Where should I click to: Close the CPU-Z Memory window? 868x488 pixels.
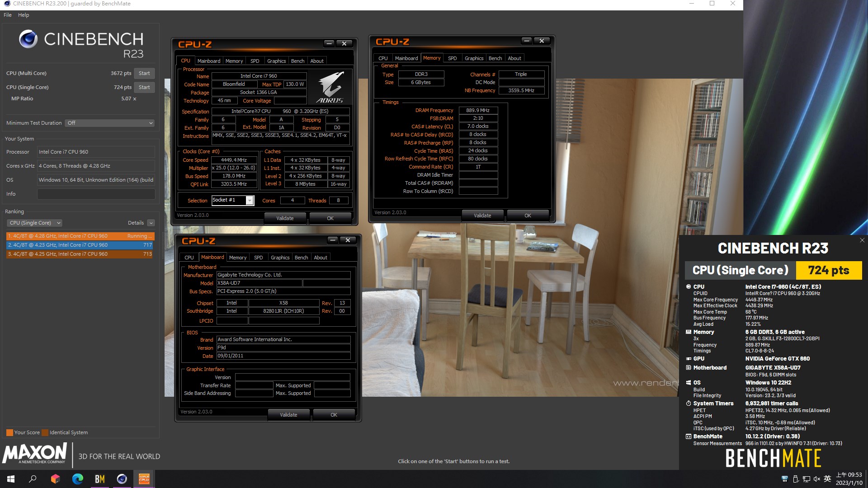[x=542, y=41]
